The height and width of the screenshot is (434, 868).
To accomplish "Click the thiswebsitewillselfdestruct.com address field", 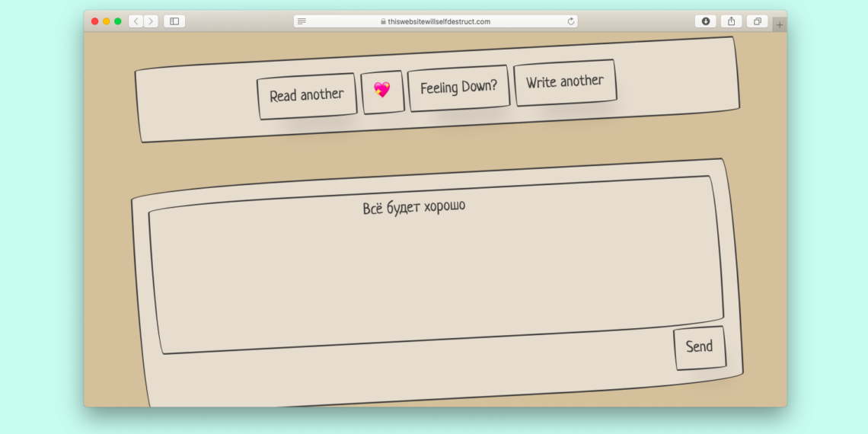I will 439,21.
